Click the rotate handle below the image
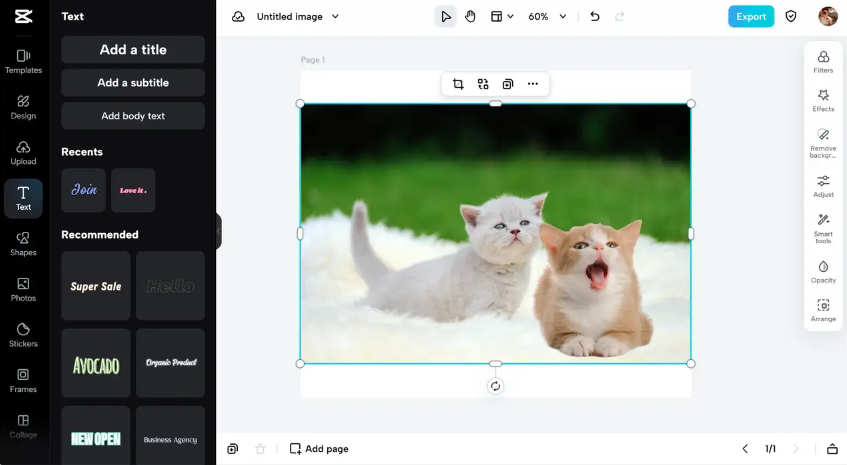This screenshot has width=847, height=465. [x=495, y=386]
